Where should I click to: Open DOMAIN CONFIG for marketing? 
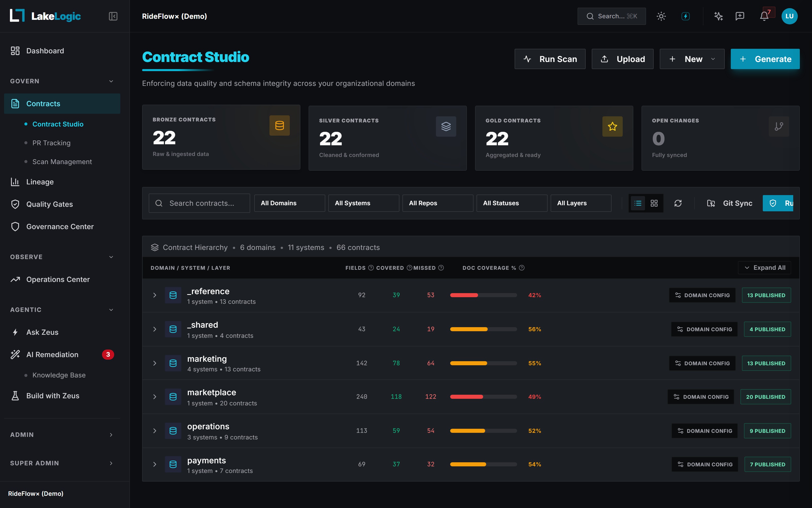coord(702,363)
